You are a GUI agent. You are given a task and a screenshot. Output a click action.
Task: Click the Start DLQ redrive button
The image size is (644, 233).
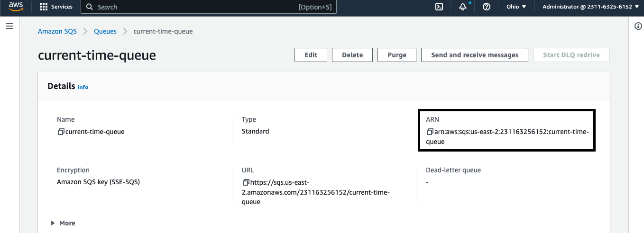click(571, 55)
